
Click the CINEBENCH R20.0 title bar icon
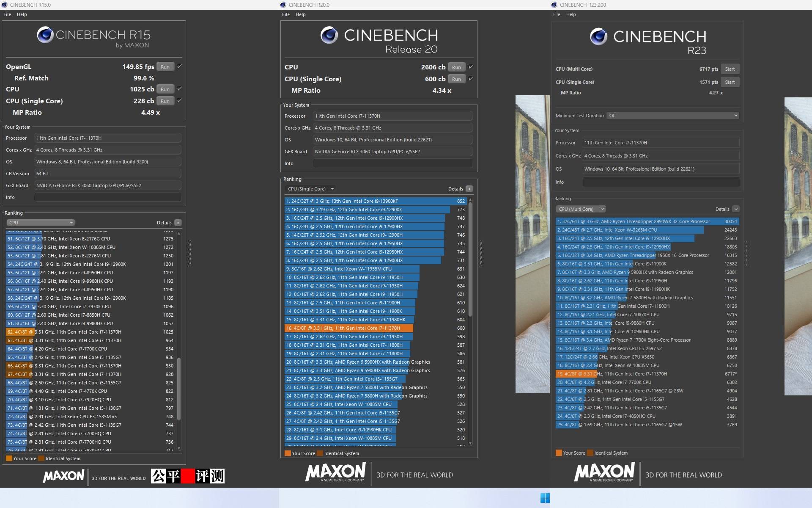tap(283, 5)
